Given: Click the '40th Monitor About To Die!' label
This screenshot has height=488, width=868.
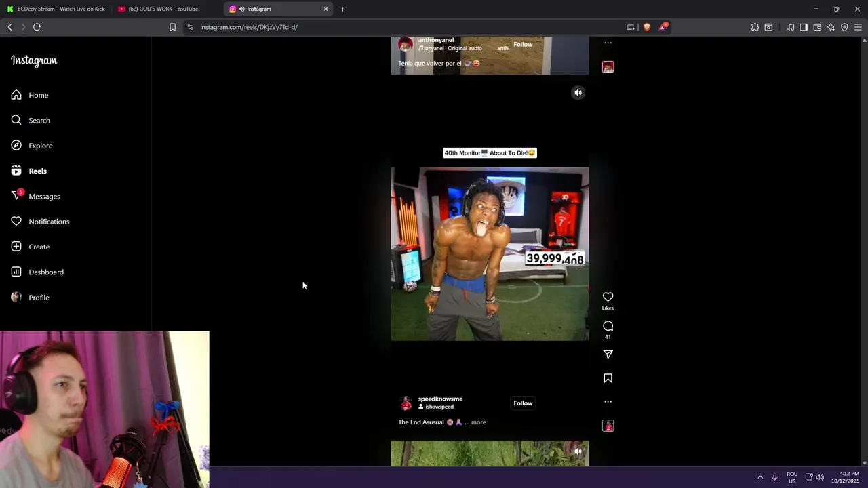Looking at the screenshot, I should (490, 153).
